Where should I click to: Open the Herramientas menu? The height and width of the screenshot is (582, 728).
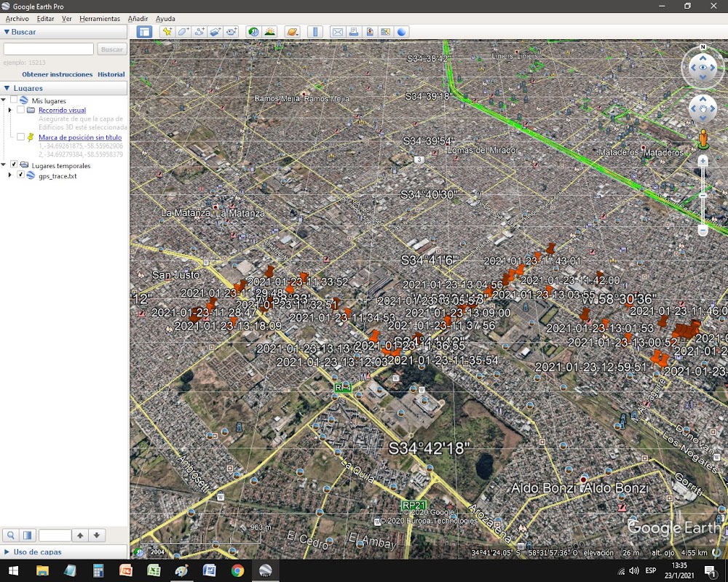tap(100, 19)
